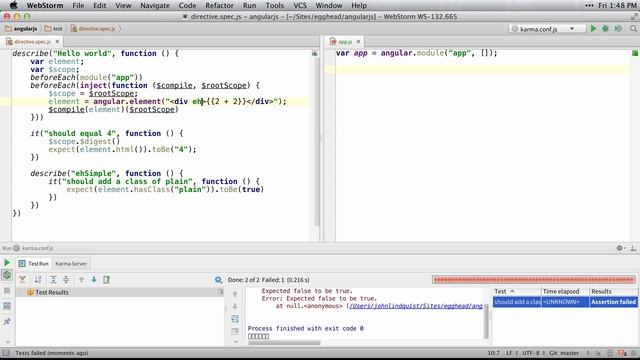The height and width of the screenshot is (360, 640).
Task: Open the Tools menu
Action: (274, 5)
